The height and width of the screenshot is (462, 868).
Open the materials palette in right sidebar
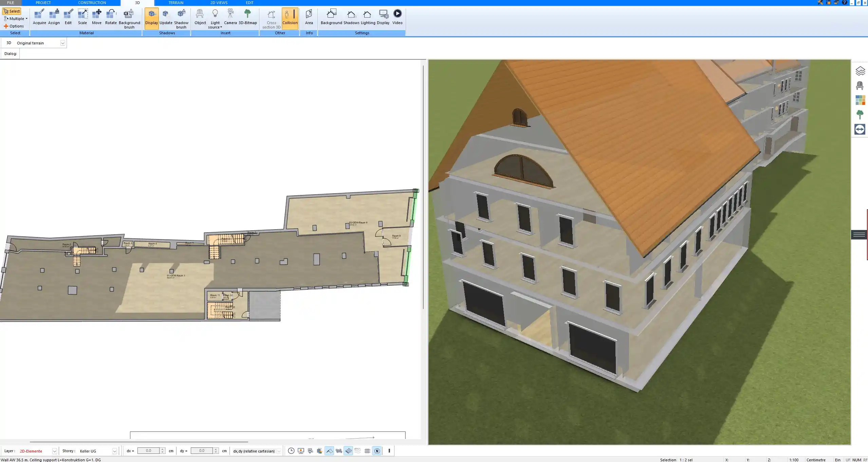tap(860, 100)
